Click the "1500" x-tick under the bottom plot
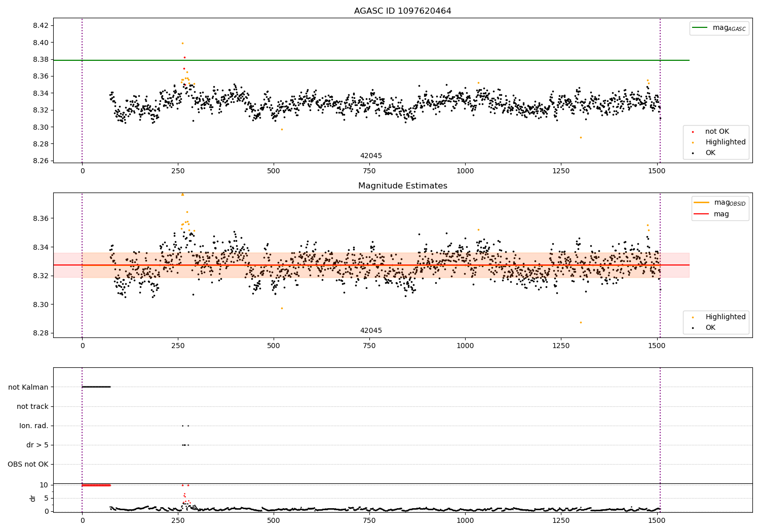The image size is (760, 532). coord(657,520)
